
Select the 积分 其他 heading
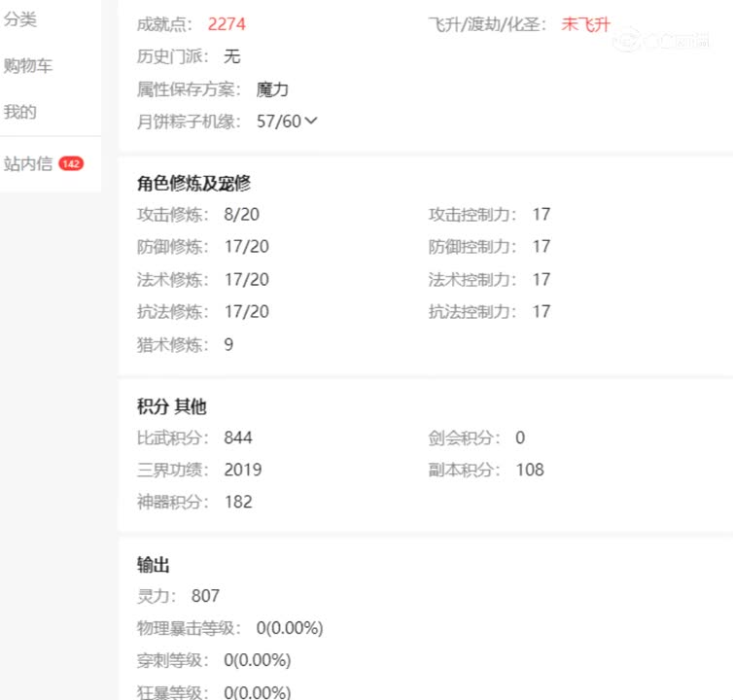(171, 405)
